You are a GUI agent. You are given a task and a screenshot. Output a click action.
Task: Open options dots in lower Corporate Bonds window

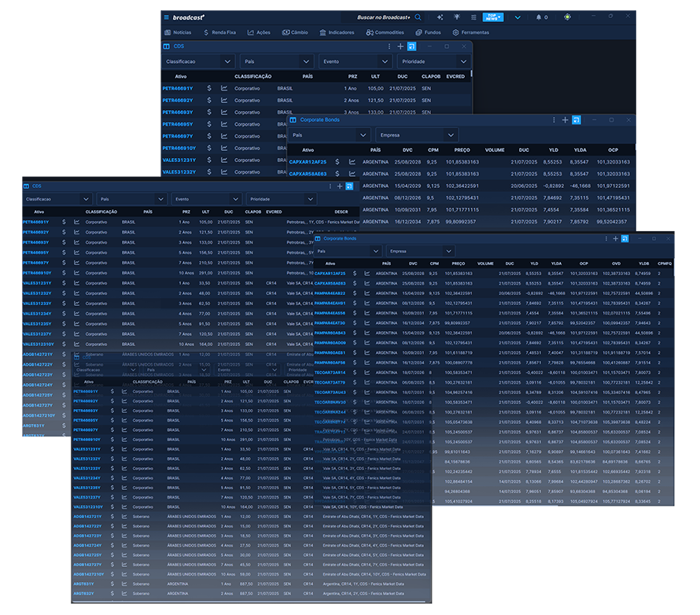pyautogui.click(x=606, y=239)
